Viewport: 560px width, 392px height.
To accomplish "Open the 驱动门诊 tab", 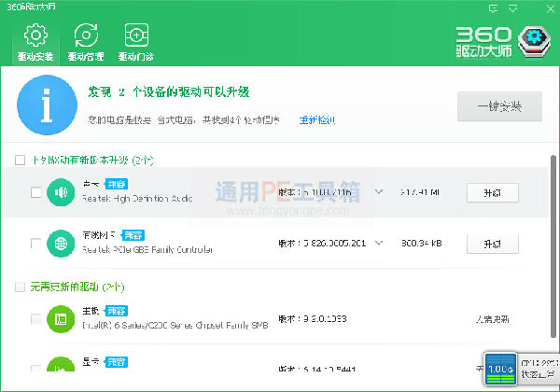I will [x=136, y=42].
